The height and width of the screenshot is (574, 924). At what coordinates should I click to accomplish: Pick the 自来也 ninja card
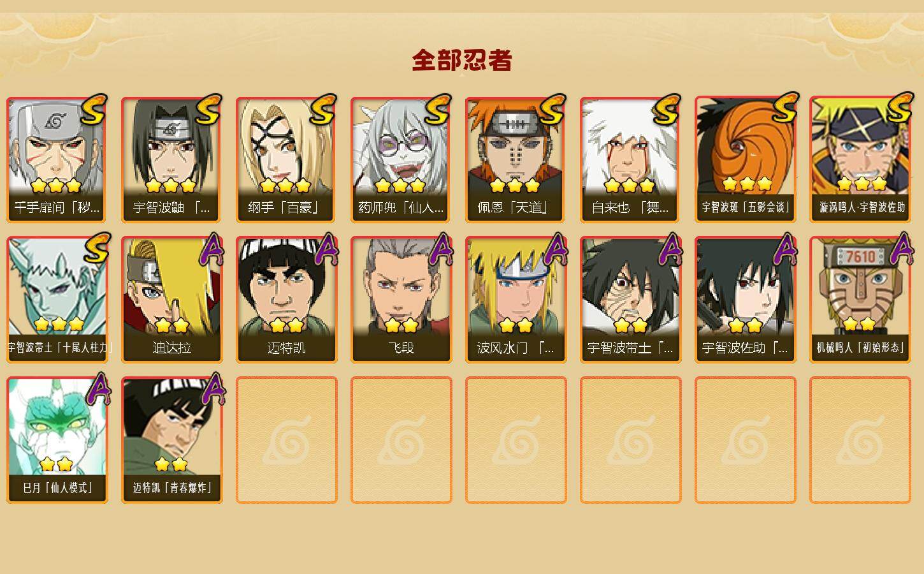pos(630,159)
